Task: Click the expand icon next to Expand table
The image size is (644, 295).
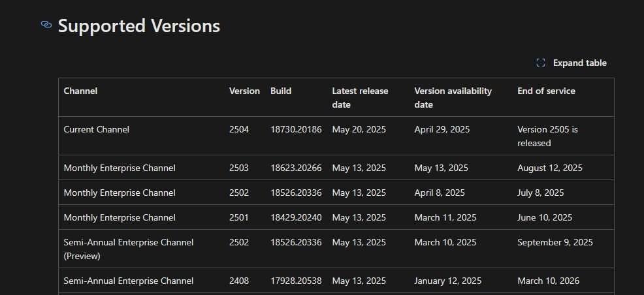Action: pyautogui.click(x=541, y=63)
